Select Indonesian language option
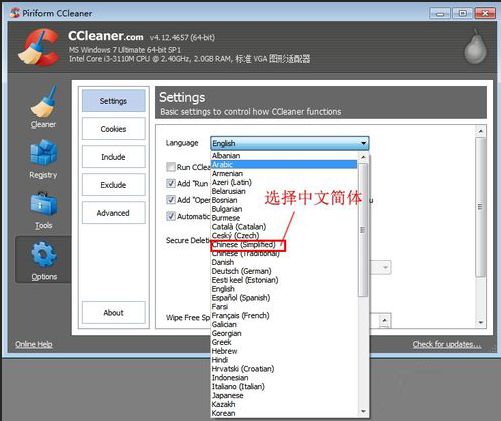The image size is (501, 421). [284, 378]
